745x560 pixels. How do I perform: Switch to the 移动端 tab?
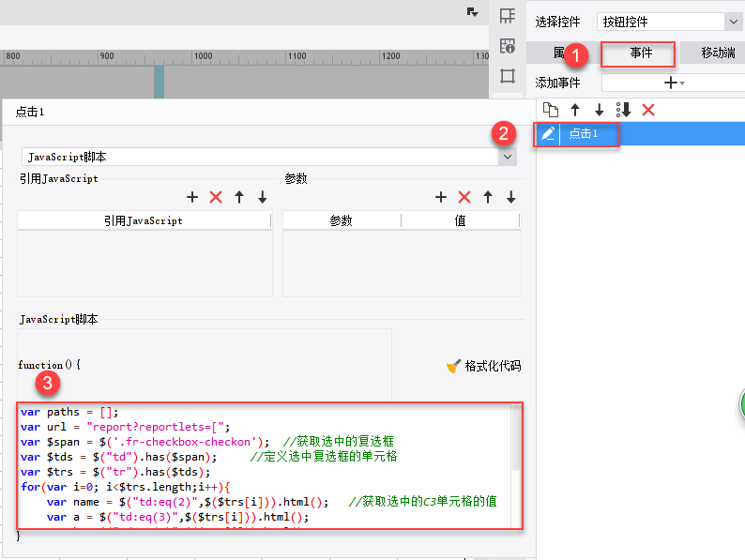pos(717,53)
